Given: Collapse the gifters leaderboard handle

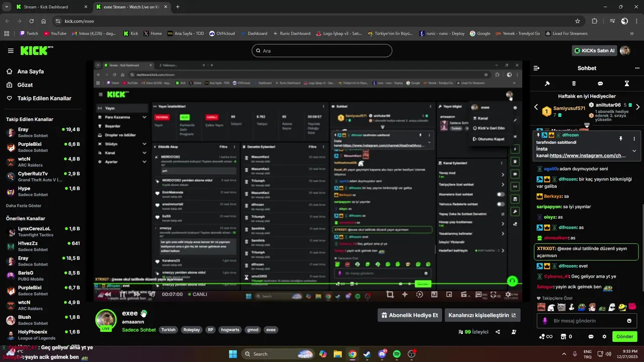Looking at the screenshot, I should pos(587,125).
